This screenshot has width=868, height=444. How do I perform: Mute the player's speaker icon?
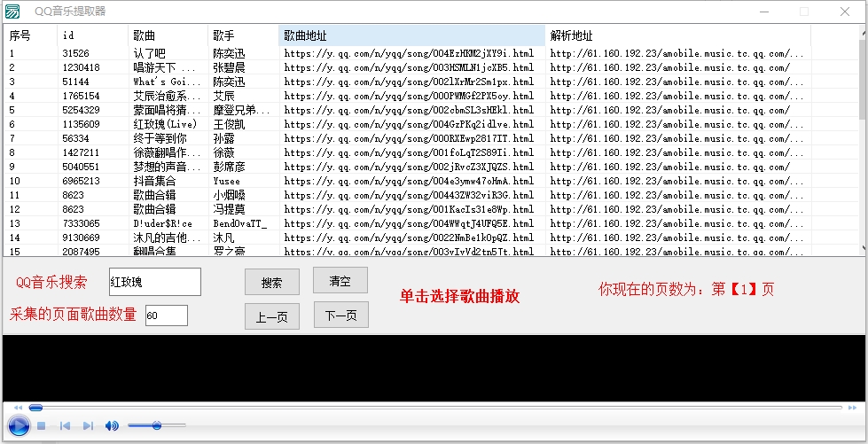112,426
